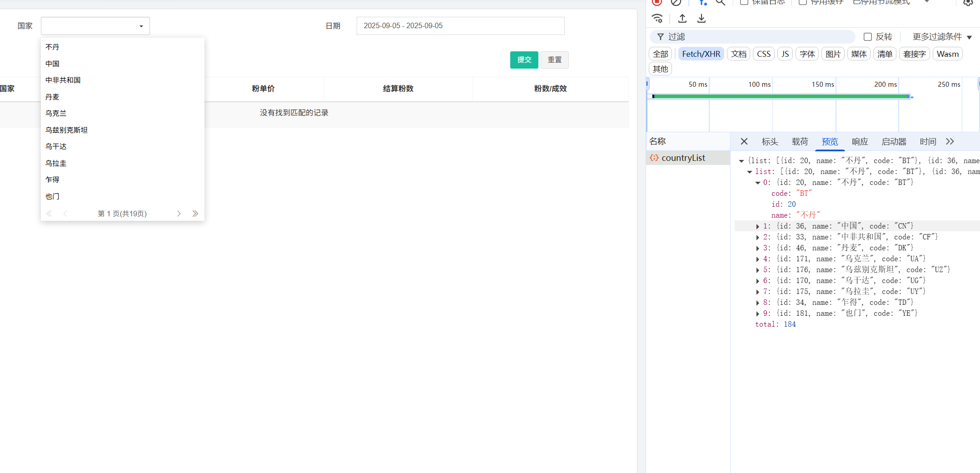
Task: Clear the network log
Action: tap(676, 2)
